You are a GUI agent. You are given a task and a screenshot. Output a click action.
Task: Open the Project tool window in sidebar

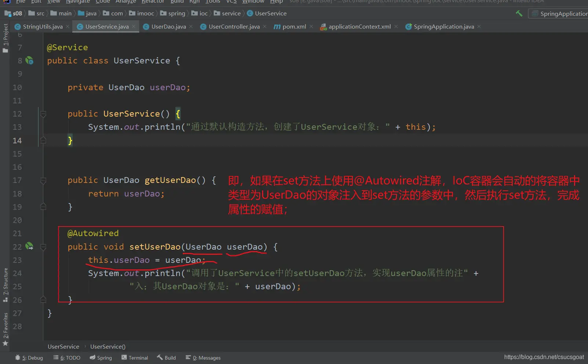pyautogui.click(x=5, y=37)
